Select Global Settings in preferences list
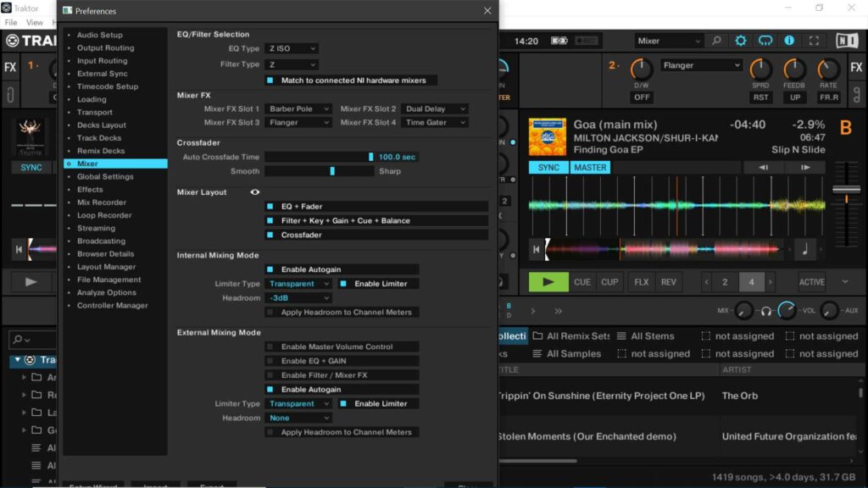This screenshot has height=488, width=868. tap(105, 177)
